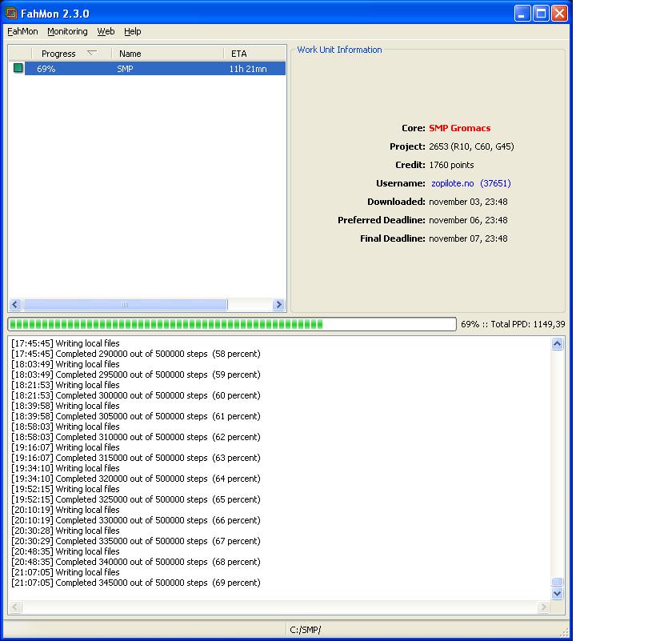The width and height of the screenshot is (672, 641).
Task: Open zopilote.no username stats link
Action: (452, 183)
